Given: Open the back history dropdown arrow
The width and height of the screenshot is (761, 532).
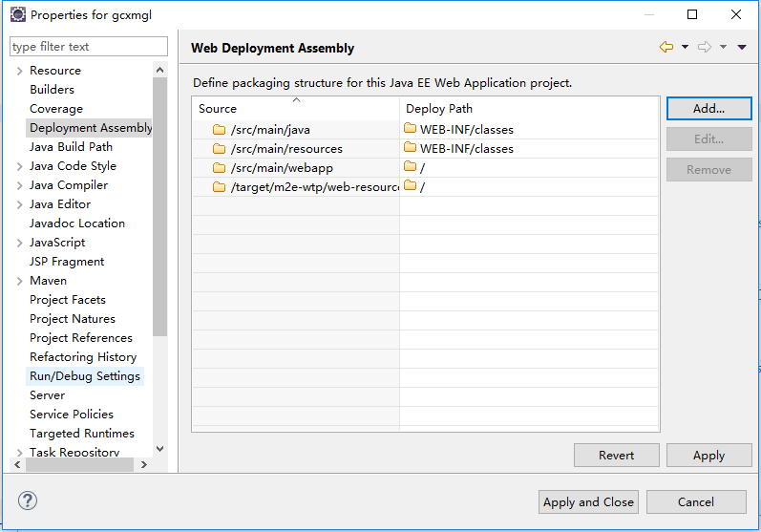Looking at the screenshot, I should tap(685, 47).
